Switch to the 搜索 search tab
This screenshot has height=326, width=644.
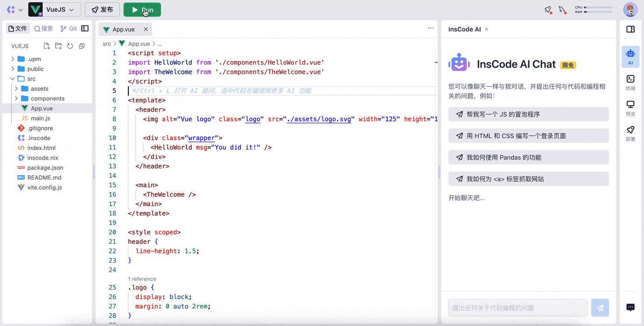click(44, 28)
